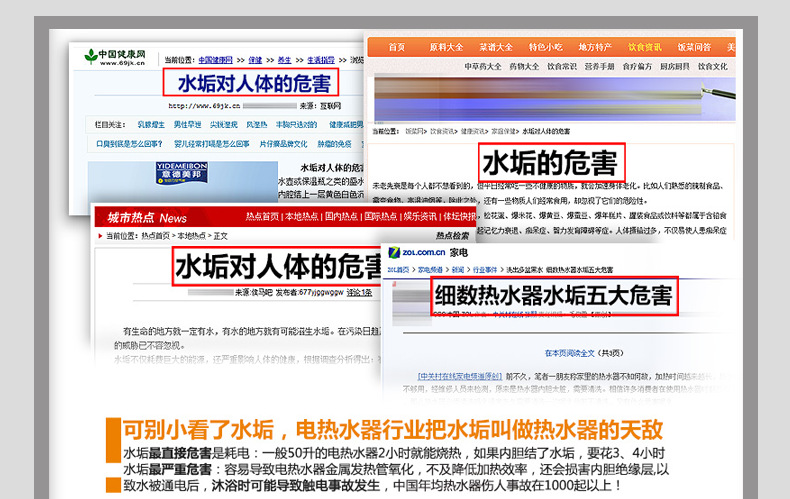Select the highlighted 饮食资讯 nav item
Image resolution: width=790 pixels, height=499 pixels.
(x=644, y=47)
